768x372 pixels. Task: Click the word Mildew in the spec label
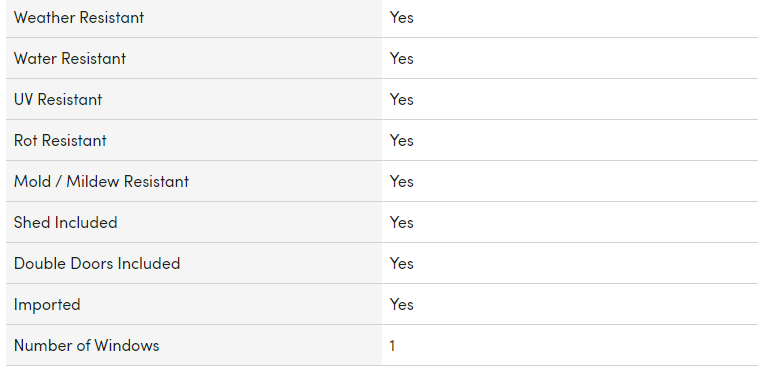tap(93, 182)
